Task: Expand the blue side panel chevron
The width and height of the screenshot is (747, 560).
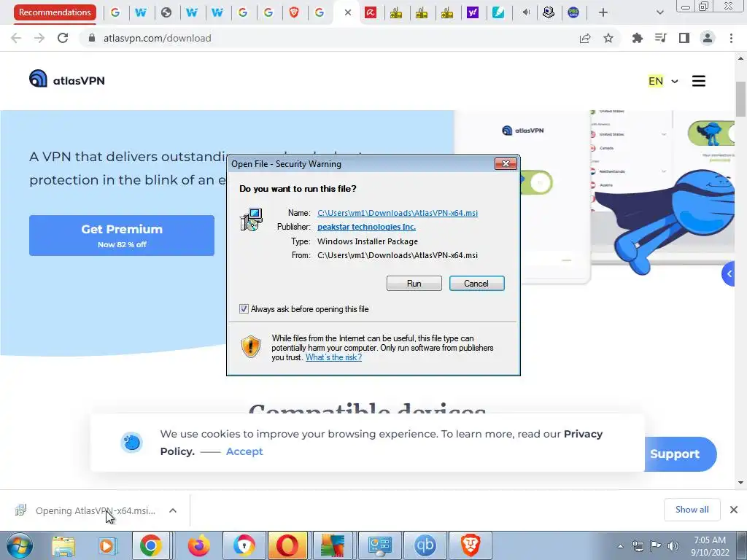Action: pyautogui.click(x=729, y=274)
